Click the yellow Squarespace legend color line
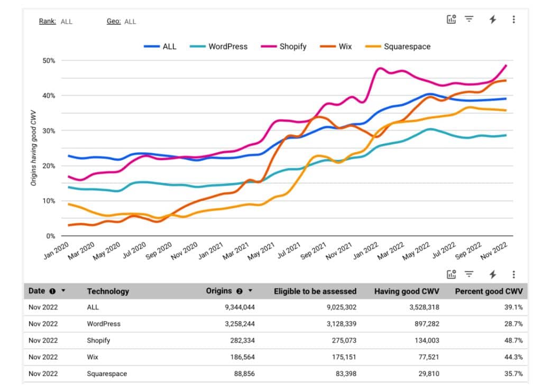Screen dimensions: 542x392 coord(373,46)
